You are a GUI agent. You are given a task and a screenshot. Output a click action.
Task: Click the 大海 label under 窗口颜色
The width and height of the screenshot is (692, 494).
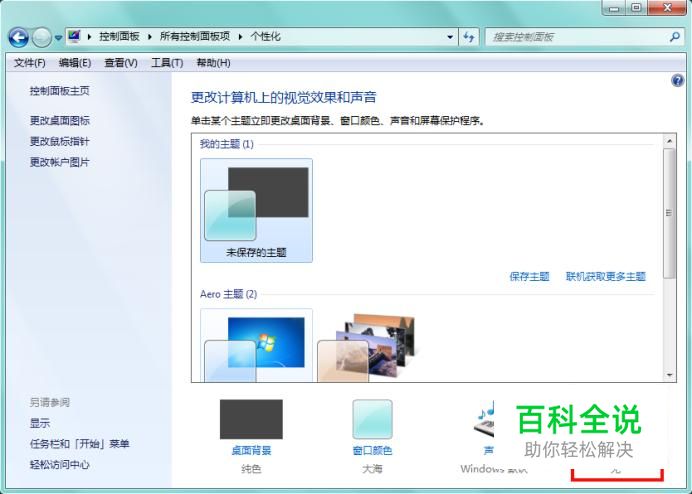(x=372, y=468)
